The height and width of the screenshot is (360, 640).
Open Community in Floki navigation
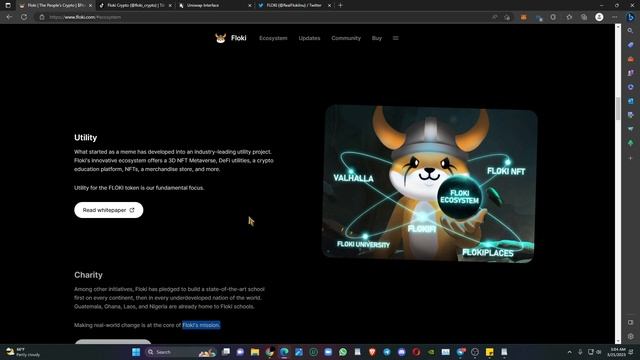pyautogui.click(x=346, y=38)
